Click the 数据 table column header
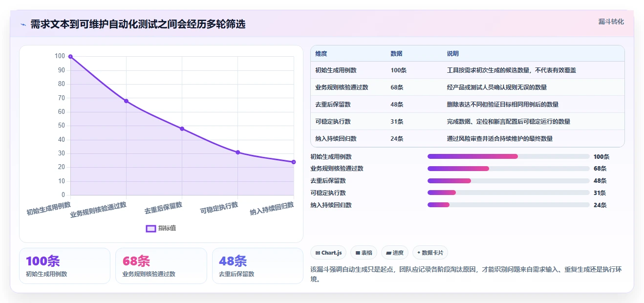This screenshot has width=644, height=303. point(396,54)
